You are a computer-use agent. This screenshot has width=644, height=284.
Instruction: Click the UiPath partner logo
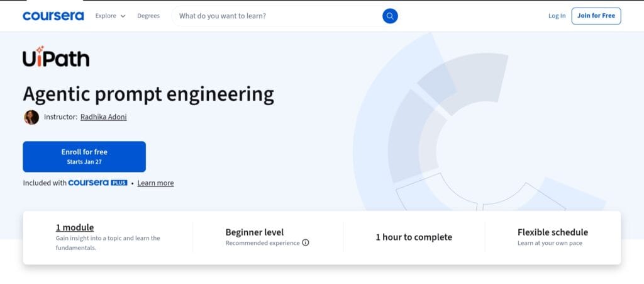pyautogui.click(x=56, y=57)
